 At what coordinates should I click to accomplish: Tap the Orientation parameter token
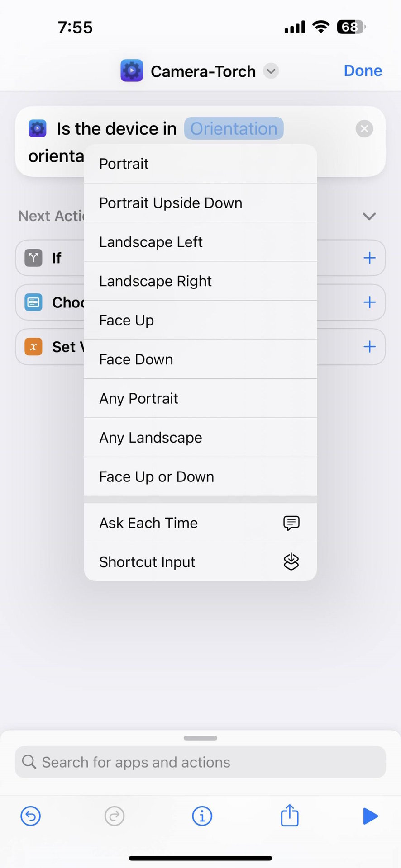tap(234, 129)
